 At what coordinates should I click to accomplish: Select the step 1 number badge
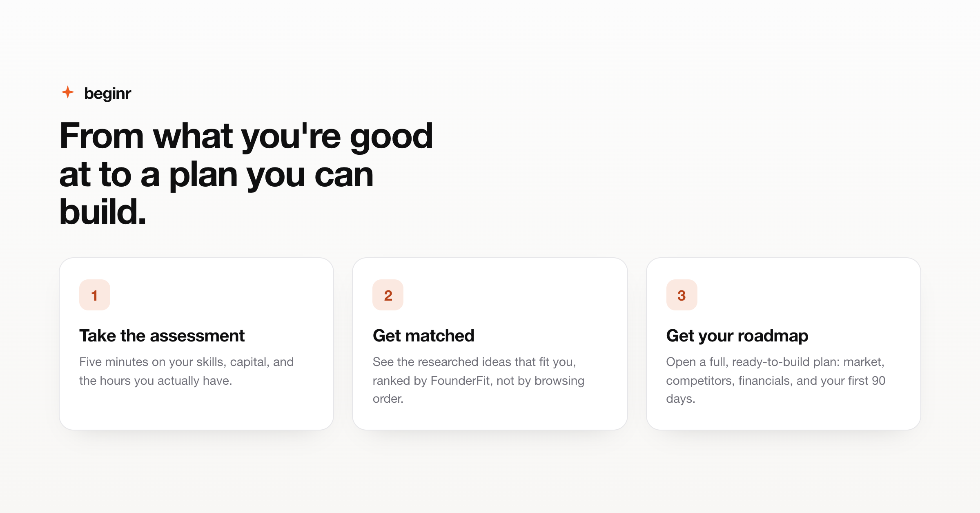pos(95,295)
